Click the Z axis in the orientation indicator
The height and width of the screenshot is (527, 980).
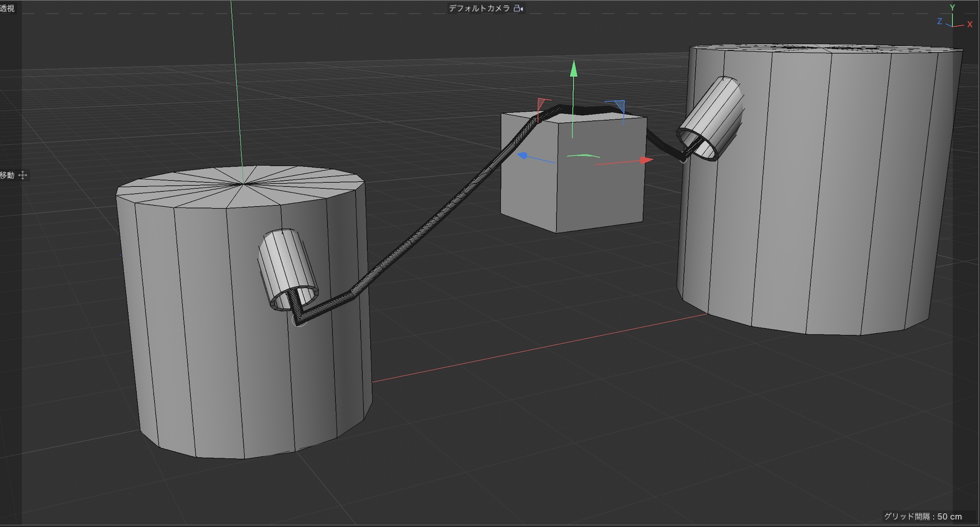point(939,22)
